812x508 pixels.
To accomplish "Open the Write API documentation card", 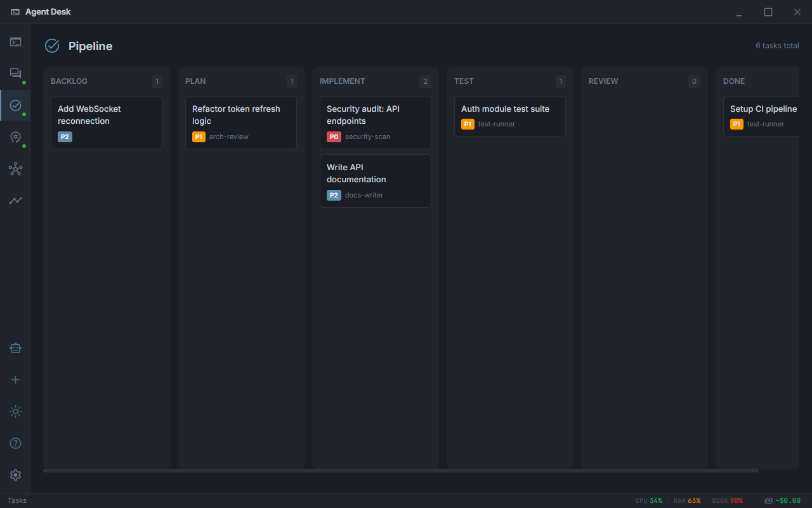I will pyautogui.click(x=376, y=181).
